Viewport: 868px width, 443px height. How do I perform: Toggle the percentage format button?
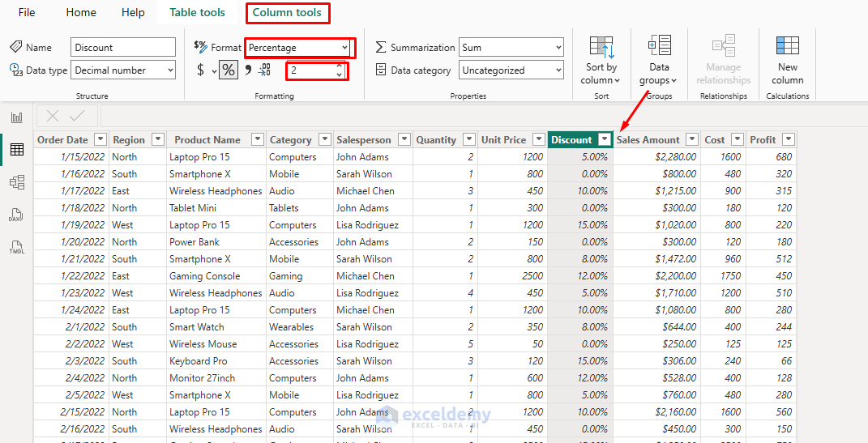click(x=228, y=70)
